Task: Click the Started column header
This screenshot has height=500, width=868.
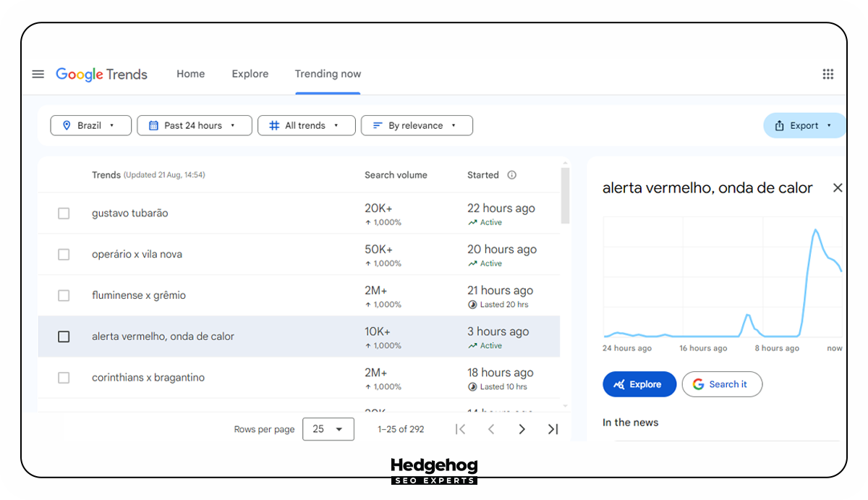Action: pyautogui.click(x=483, y=175)
